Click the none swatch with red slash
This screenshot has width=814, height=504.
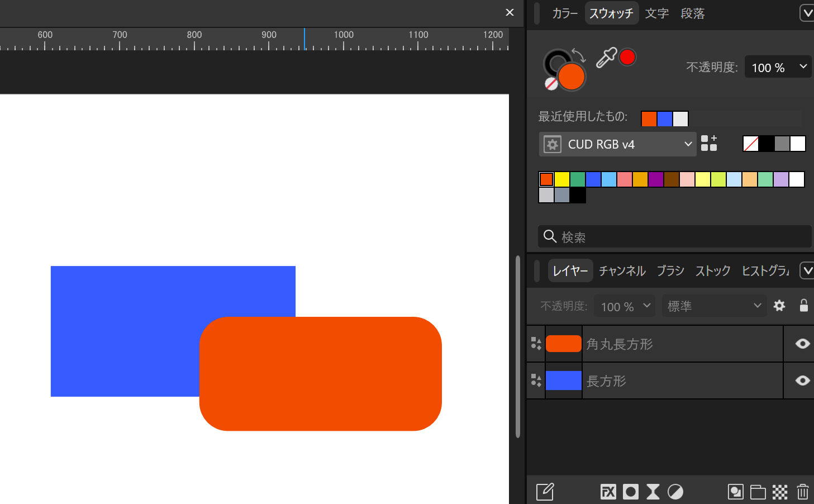[x=751, y=144]
